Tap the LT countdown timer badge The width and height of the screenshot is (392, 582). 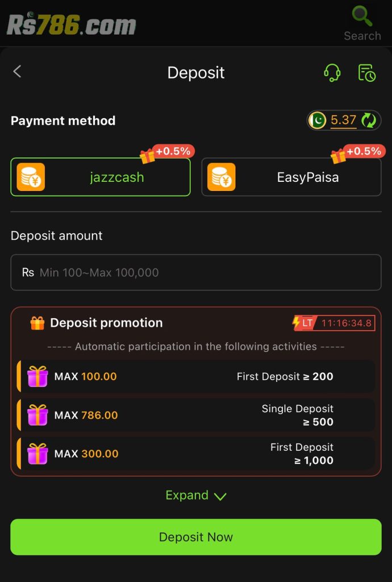[x=333, y=323]
